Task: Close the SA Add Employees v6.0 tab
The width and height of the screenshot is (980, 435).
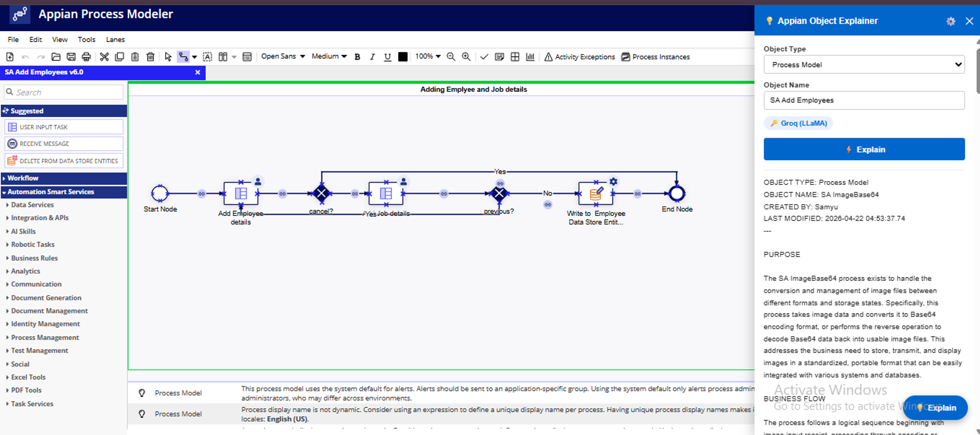Action: pos(198,72)
